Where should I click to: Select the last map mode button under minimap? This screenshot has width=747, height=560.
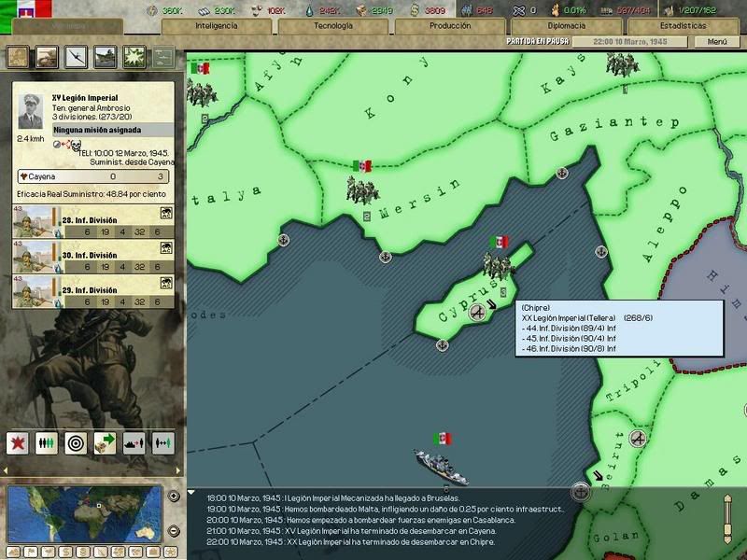171,553
